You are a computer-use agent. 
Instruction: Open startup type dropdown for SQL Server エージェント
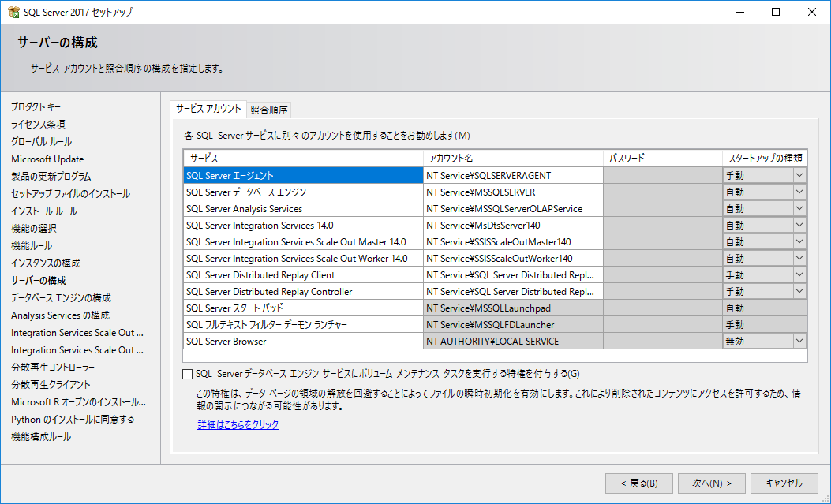click(x=799, y=176)
